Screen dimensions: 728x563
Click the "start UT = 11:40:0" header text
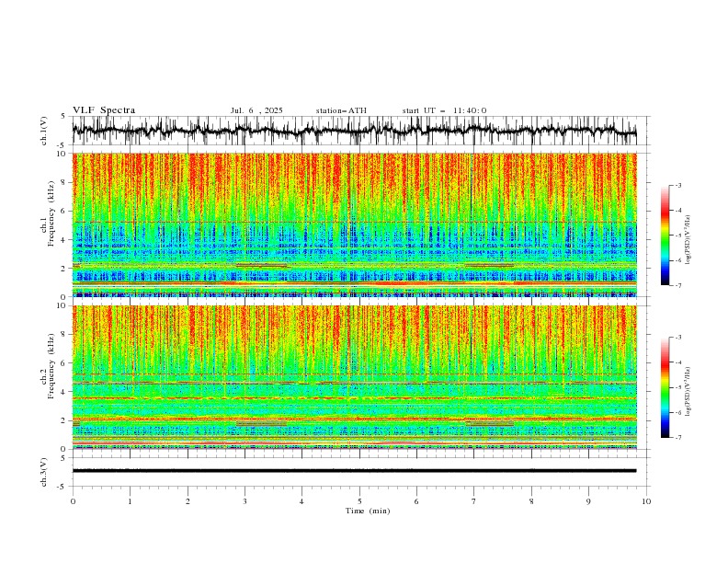(444, 110)
